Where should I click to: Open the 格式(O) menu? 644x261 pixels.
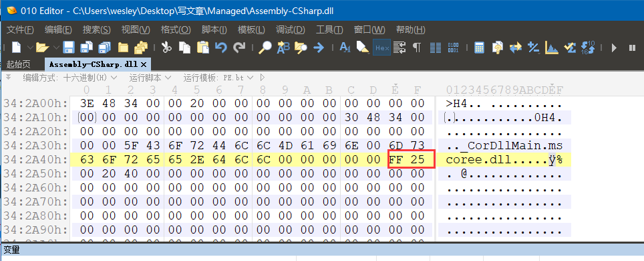176,29
